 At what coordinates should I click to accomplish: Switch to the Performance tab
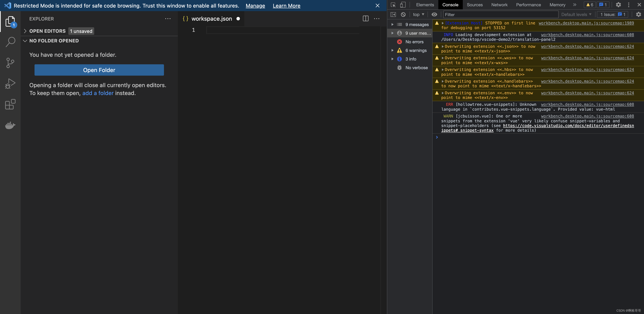pyautogui.click(x=528, y=5)
